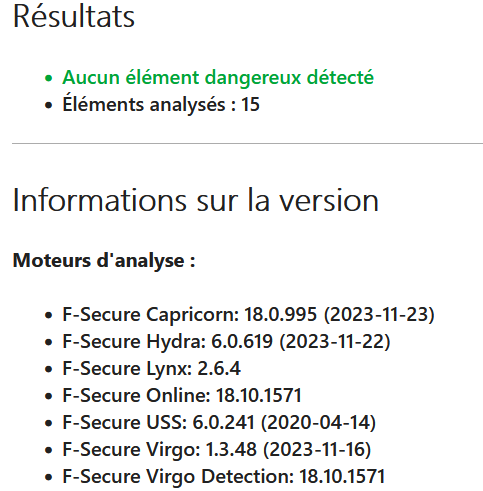Click the bullet next to Éléments analysés

[x=49, y=105]
